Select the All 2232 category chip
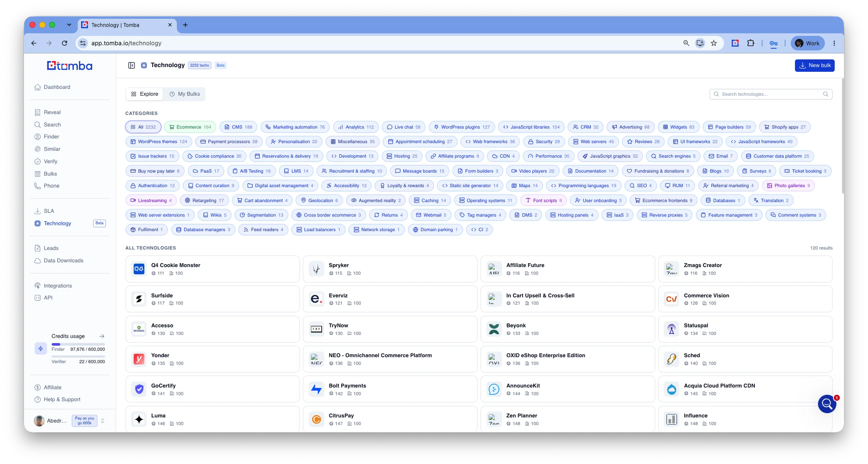 [x=143, y=127]
